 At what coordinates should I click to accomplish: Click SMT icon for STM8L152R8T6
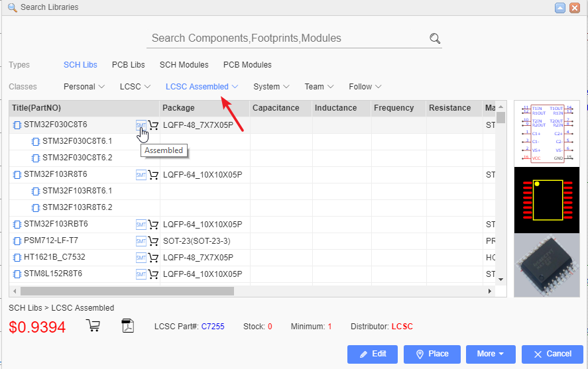141,274
